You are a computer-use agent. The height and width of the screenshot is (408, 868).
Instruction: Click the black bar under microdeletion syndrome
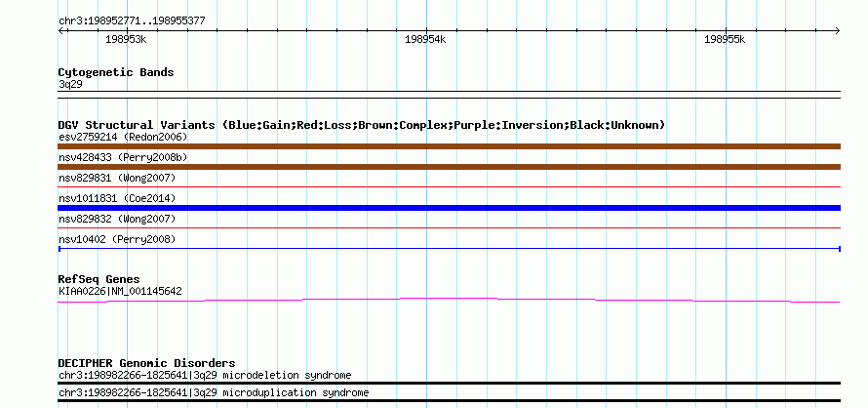(449, 383)
